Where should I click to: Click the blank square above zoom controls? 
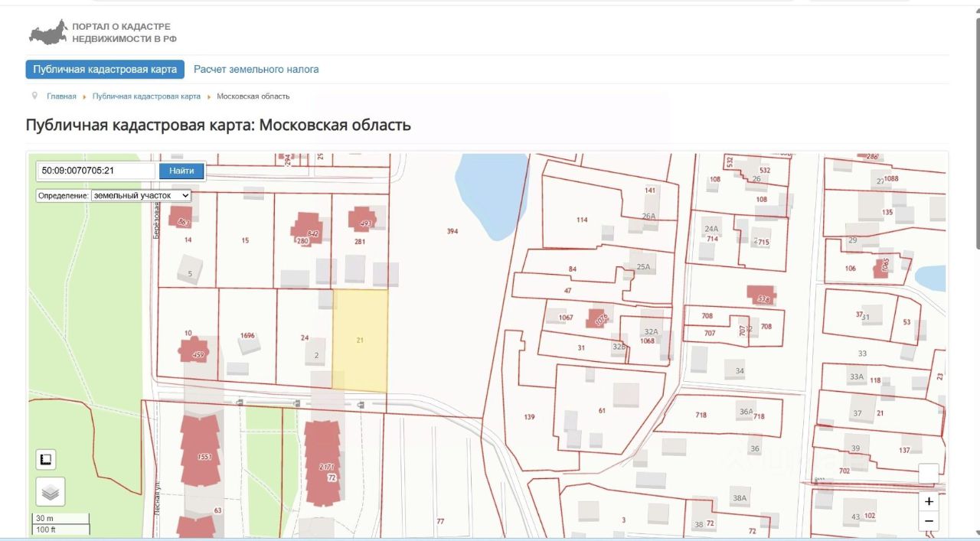coord(929,474)
